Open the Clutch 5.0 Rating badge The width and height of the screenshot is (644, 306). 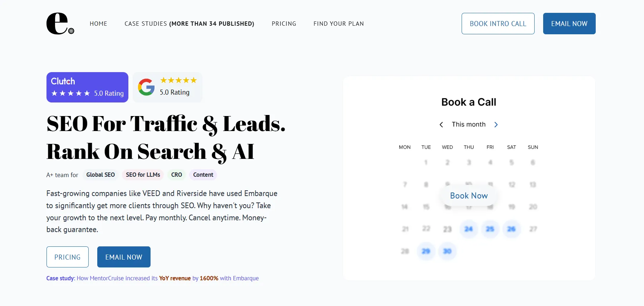point(87,87)
